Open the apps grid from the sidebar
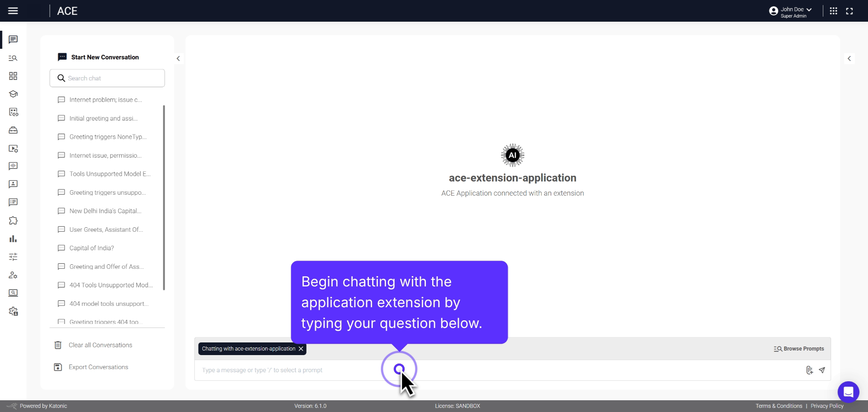This screenshot has width=868, height=412. pos(13,76)
